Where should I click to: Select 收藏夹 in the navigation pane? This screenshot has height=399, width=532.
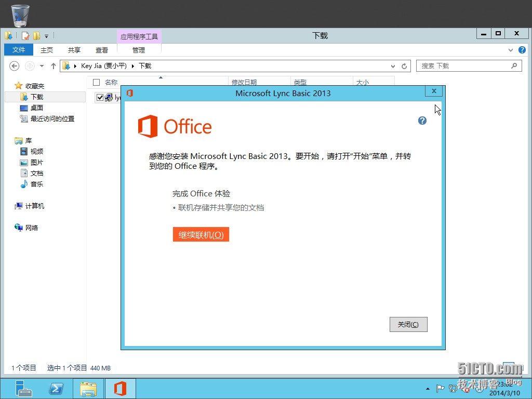(35, 86)
